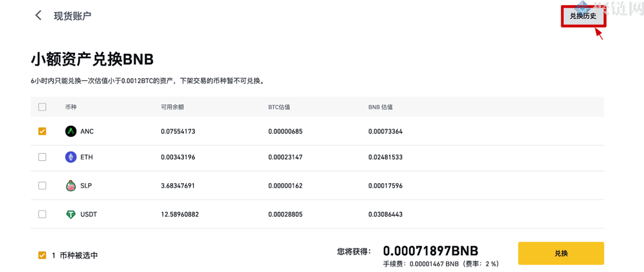Select ETH balance 0.00343196
644x272 pixels.
click(178, 157)
